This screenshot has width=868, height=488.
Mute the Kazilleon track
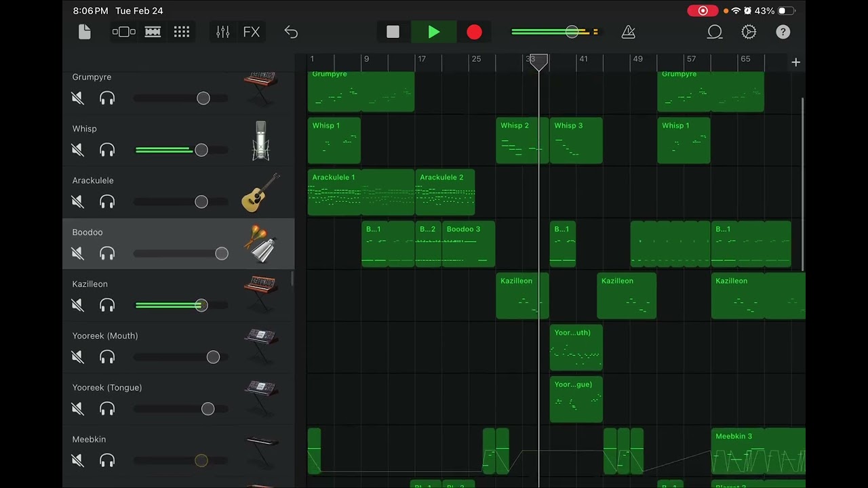click(78, 305)
